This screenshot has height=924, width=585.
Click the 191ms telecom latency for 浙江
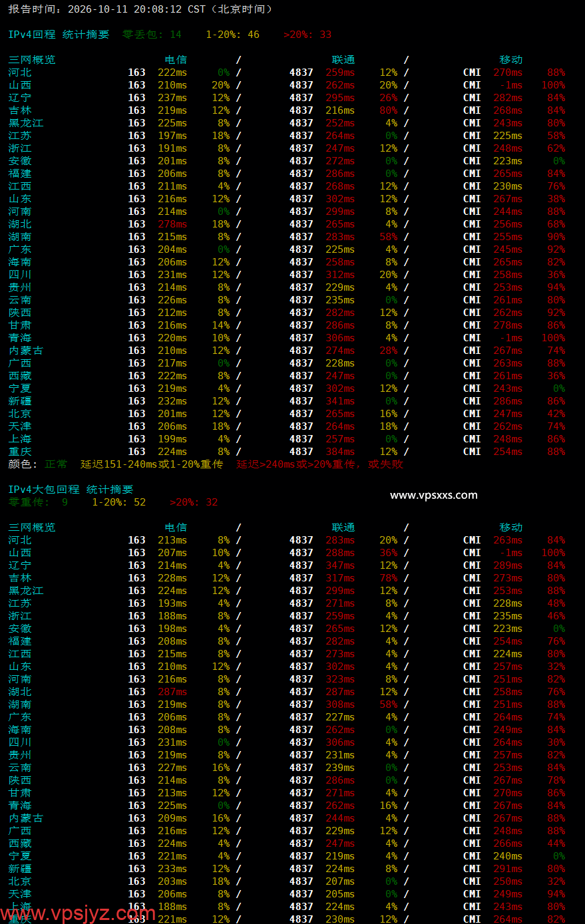172,148
